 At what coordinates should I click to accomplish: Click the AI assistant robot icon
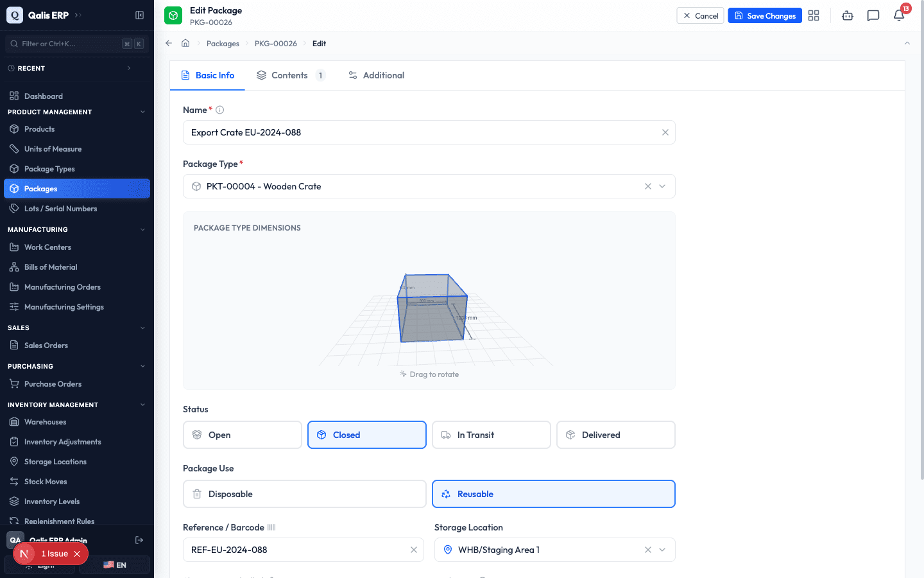click(x=848, y=15)
